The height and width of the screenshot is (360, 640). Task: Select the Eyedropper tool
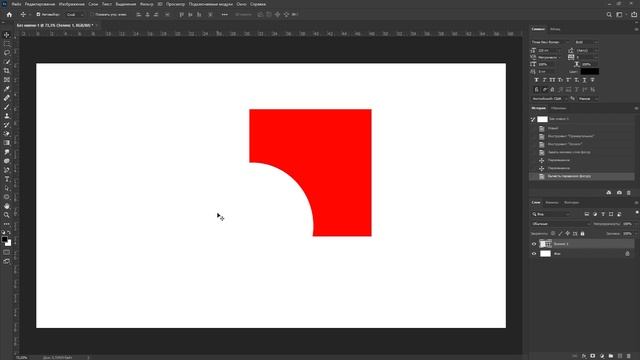(7, 89)
